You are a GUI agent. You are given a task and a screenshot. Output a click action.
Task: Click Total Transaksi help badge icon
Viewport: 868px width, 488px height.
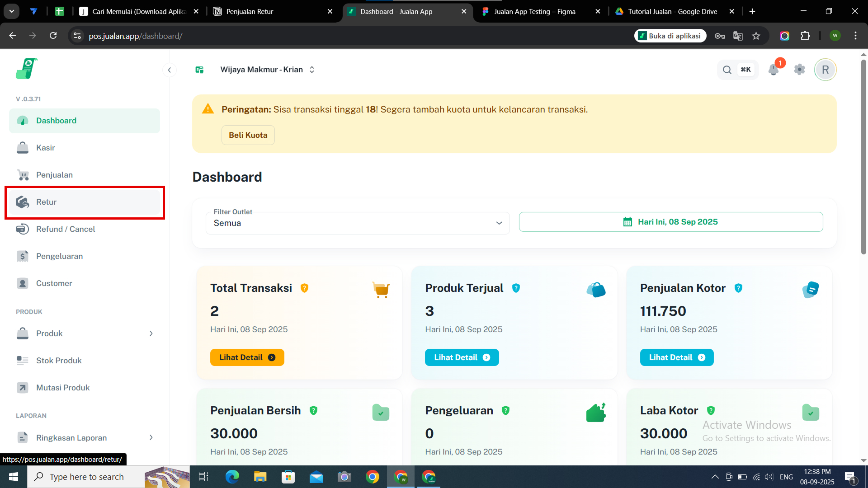(x=304, y=288)
